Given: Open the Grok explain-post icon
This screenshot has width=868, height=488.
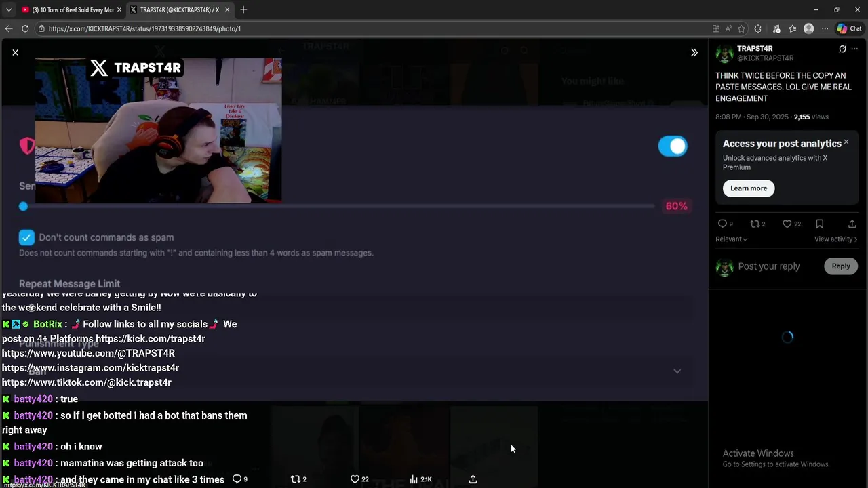Looking at the screenshot, I should coord(842,49).
